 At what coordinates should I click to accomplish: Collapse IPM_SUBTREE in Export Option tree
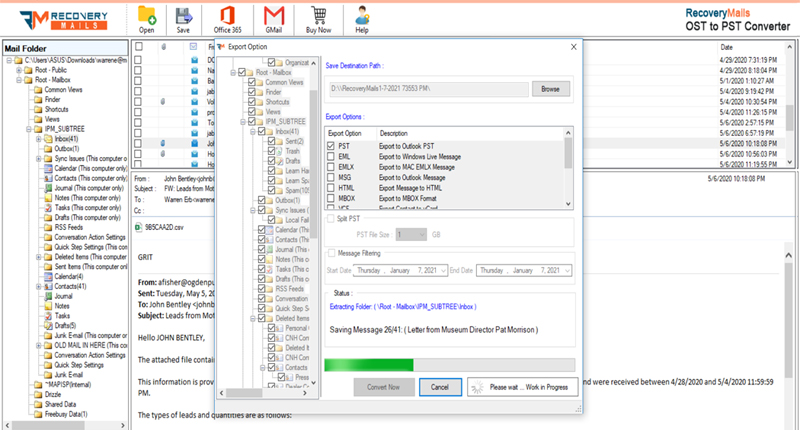point(243,121)
